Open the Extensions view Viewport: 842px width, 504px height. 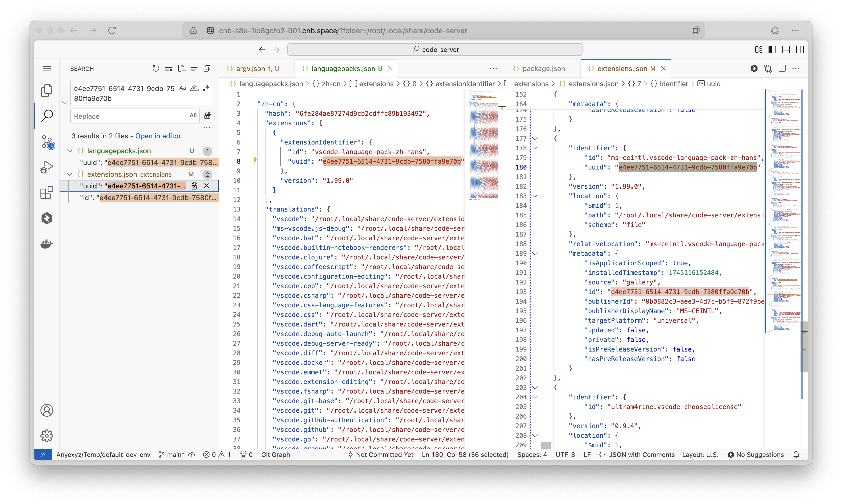(x=47, y=193)
